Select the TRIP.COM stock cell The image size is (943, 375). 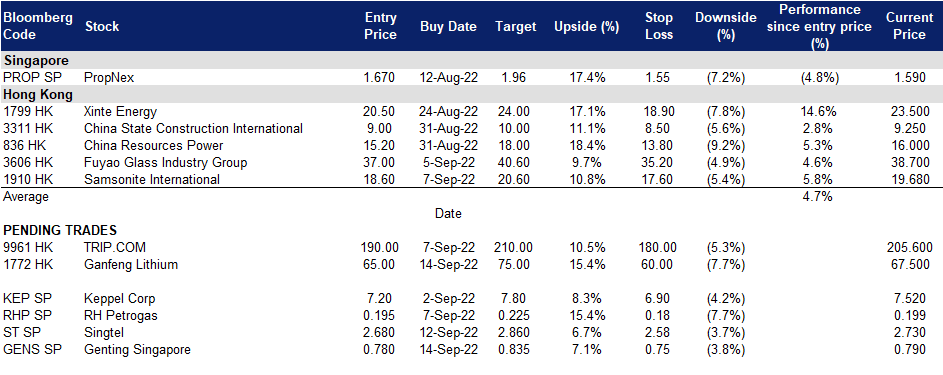point(115,247)
